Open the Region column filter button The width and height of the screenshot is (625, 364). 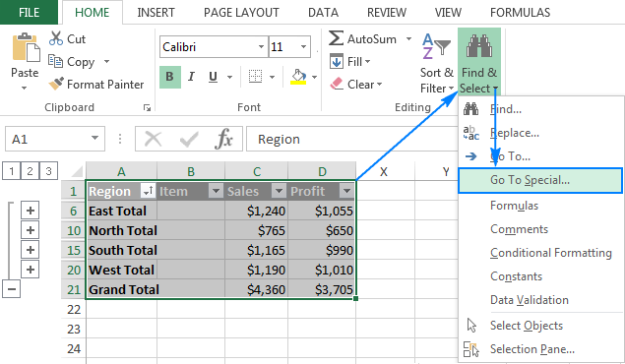148,191
